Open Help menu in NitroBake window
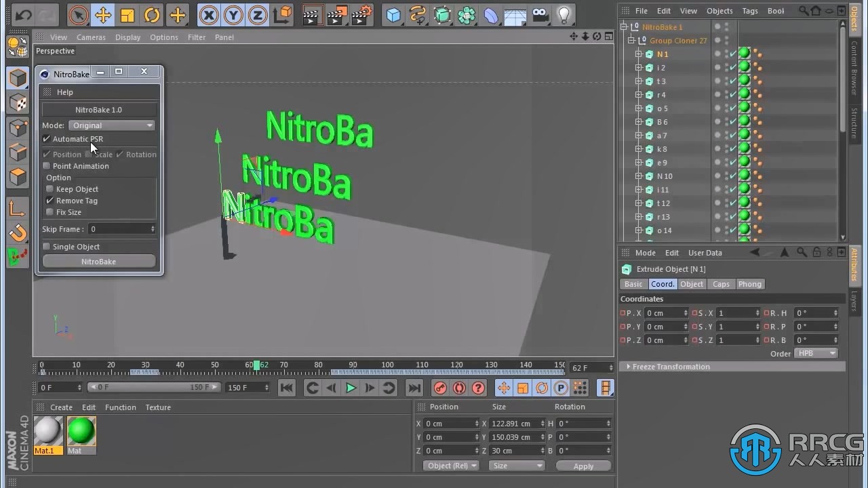 click(x=64, y=92)
